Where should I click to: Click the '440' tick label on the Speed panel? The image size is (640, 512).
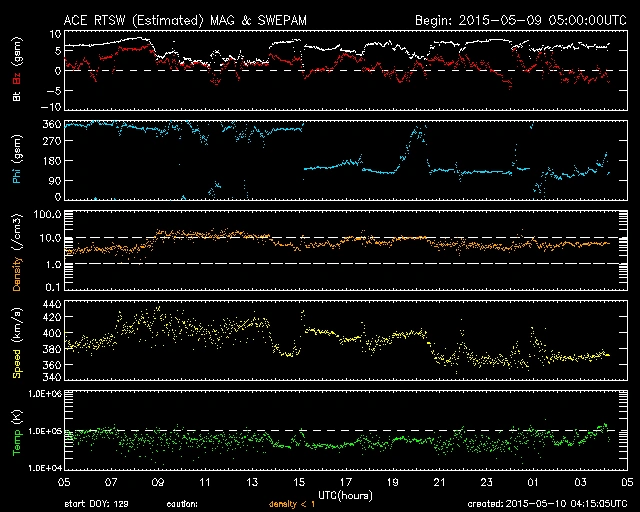click(51, 304)
